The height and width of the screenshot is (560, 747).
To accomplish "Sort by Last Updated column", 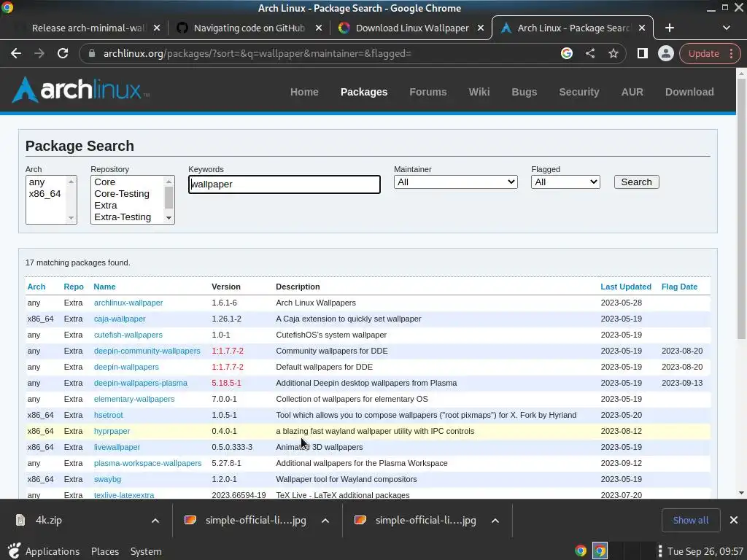I will 625,287.
